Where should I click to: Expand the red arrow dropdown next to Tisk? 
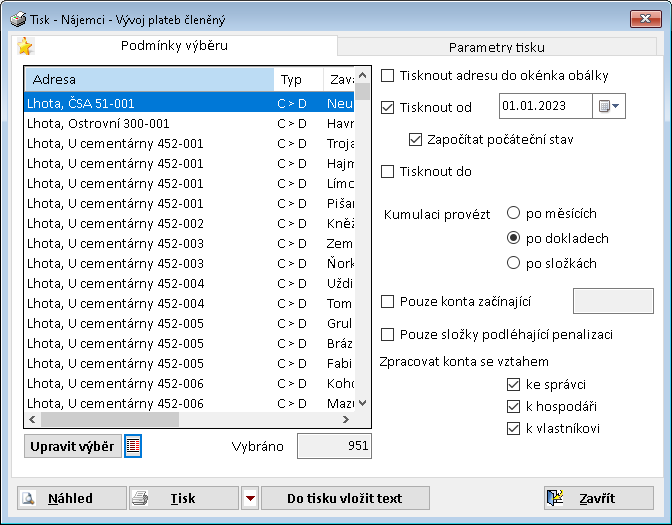pos(250,498)
